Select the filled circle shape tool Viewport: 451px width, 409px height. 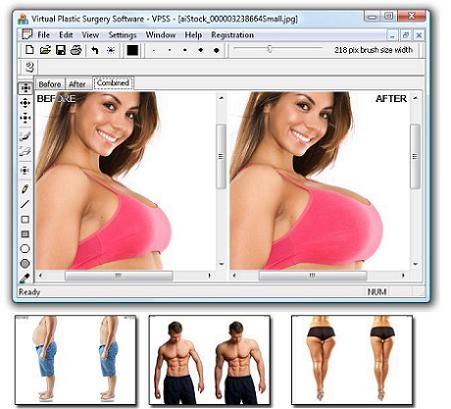[25, 264]
